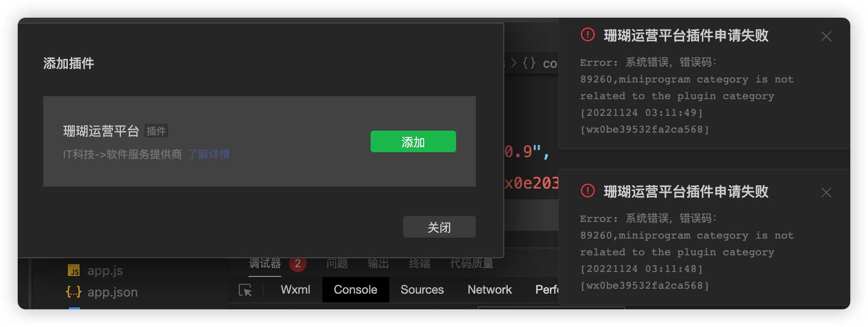Open the Network tab

coord(490,290)
